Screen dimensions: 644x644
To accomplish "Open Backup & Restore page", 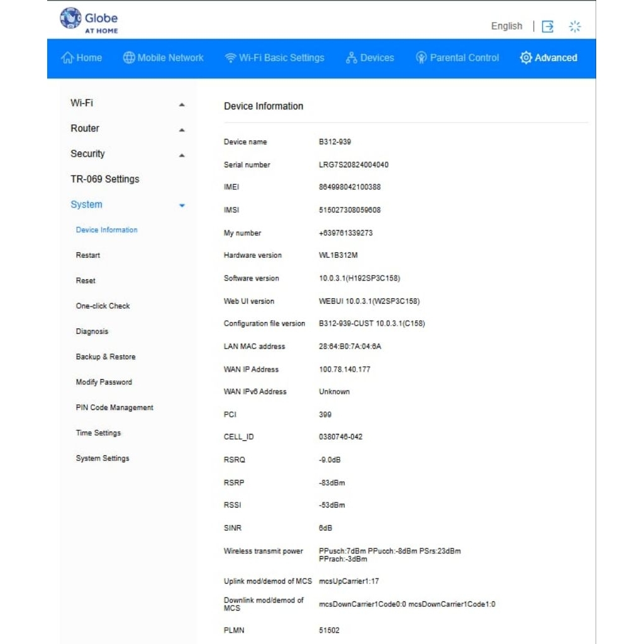I will click(106, 357).
